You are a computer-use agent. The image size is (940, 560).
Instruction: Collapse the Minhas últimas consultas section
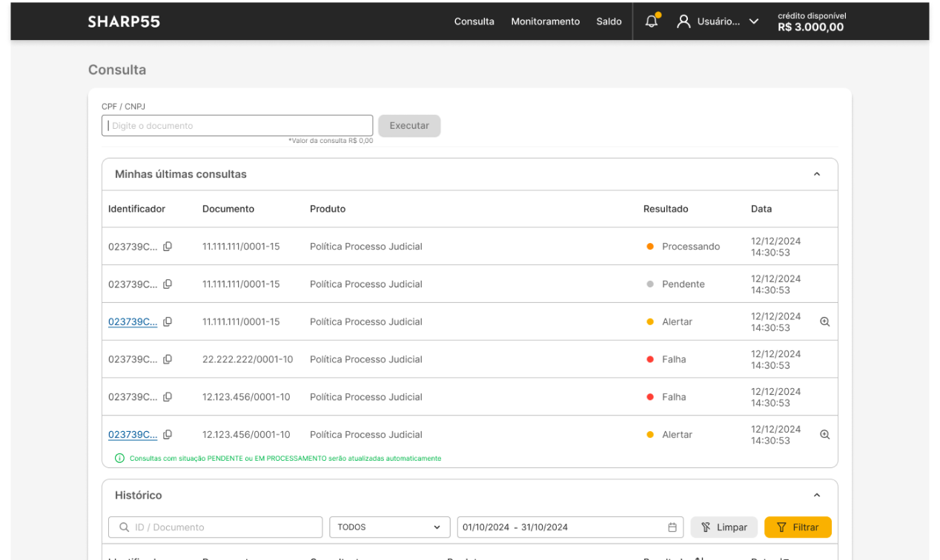817,175
